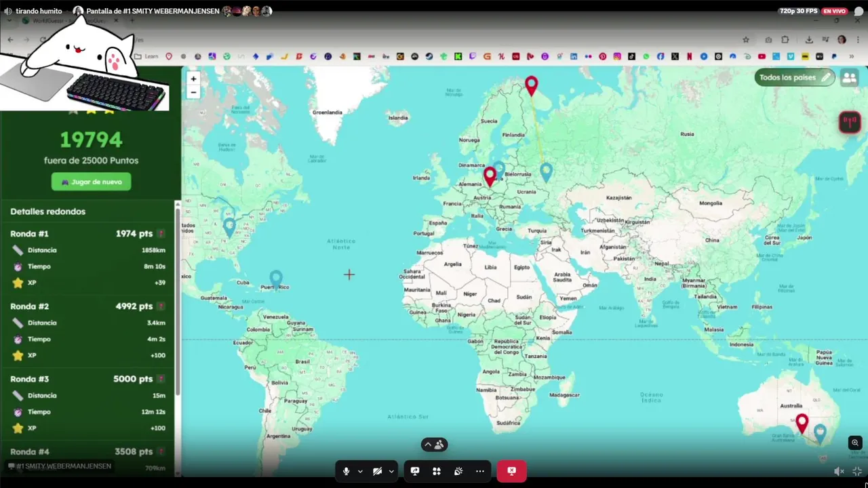868x488 pixels.
Task: Expand microphone options chevron
Action: (x=360, y=471)
